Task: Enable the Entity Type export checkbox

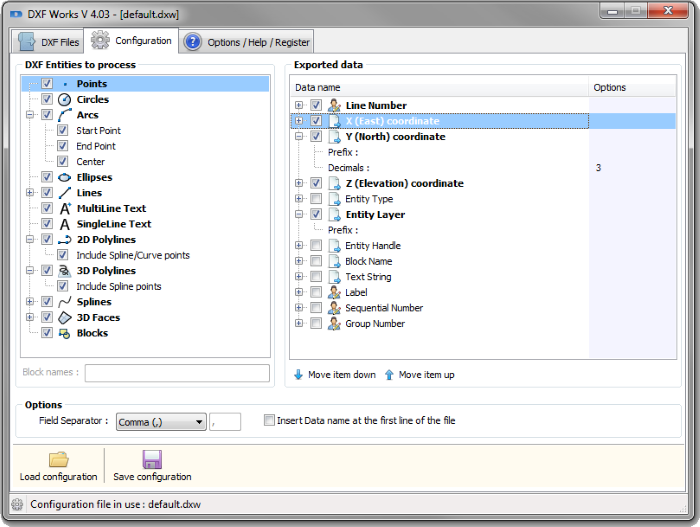Action: pyautogui.click(x=316, y=199)
